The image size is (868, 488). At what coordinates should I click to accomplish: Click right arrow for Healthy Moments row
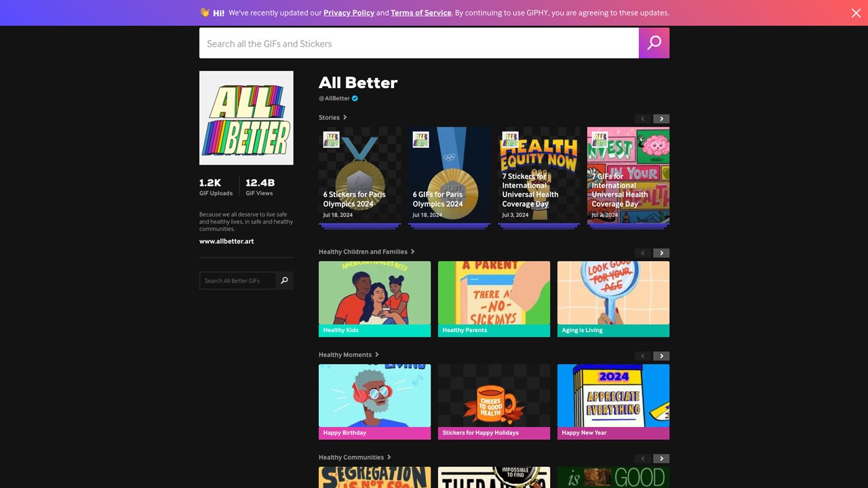pyautogui.click(x=661, y=356)
